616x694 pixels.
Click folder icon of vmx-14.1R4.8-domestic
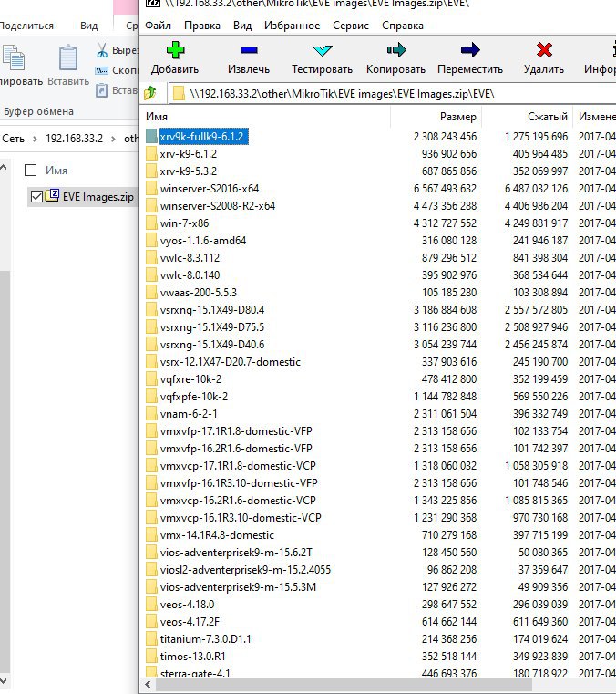point(151,535)
